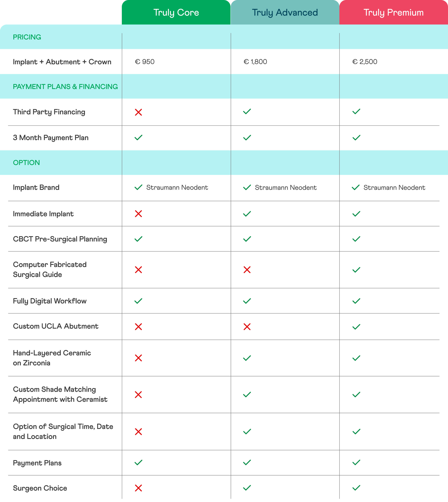Click Advanced checkmark for Third Party Financing
Screen dimensions: 448x502
(247, 112)
